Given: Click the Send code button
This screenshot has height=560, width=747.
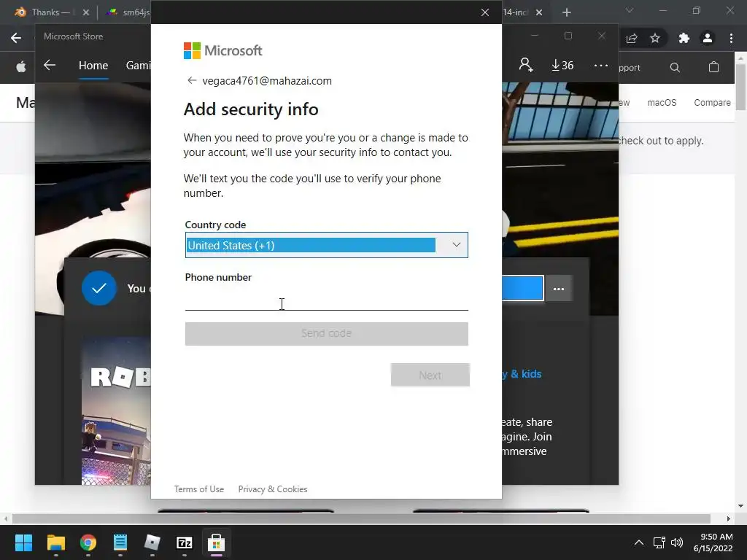Looking at the screenshot, I should [x=326, y=334].
